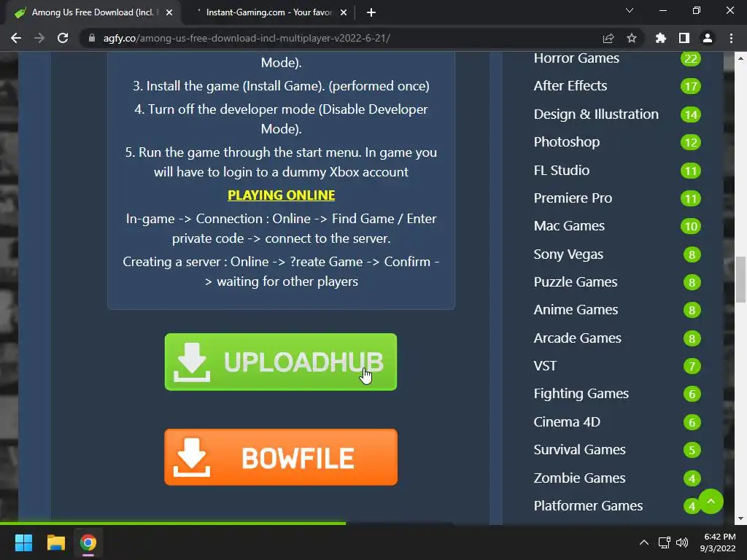Click the 22 count badge for Horror Games
747x560 pixels.
691,58
